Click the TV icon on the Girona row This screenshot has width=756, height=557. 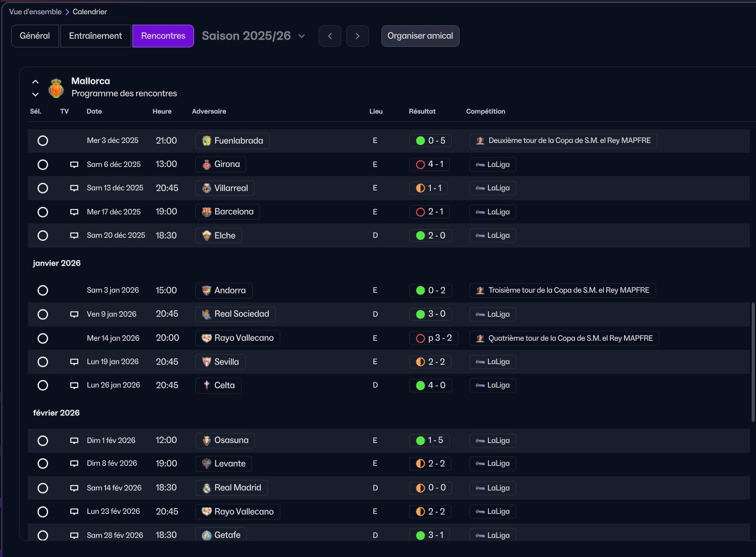pyautogui.click(x=74, y=165)
